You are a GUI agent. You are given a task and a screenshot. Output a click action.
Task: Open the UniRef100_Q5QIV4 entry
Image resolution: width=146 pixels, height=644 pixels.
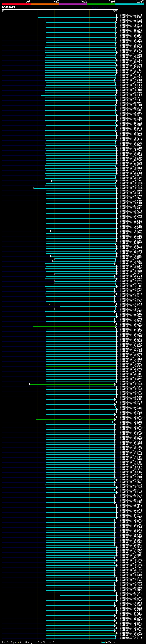[131, 22]
